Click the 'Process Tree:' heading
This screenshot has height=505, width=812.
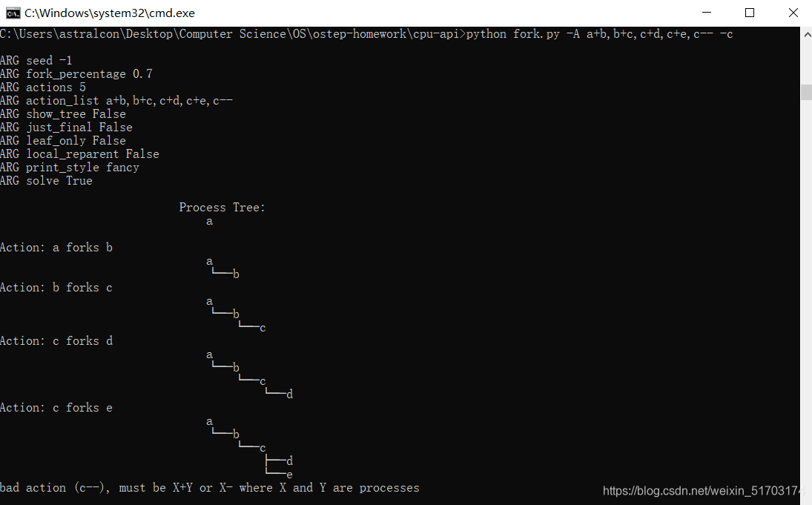pyautogui.click(x=222, y=207)
